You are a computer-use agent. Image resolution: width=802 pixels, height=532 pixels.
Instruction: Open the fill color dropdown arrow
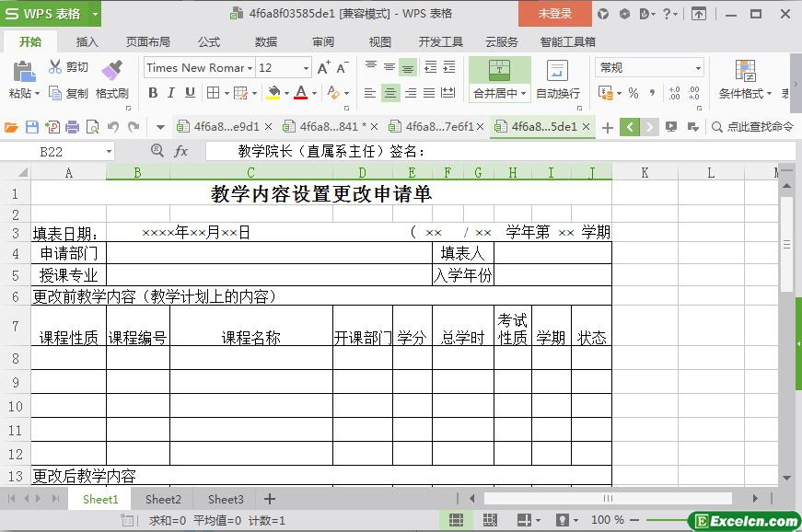286,94
